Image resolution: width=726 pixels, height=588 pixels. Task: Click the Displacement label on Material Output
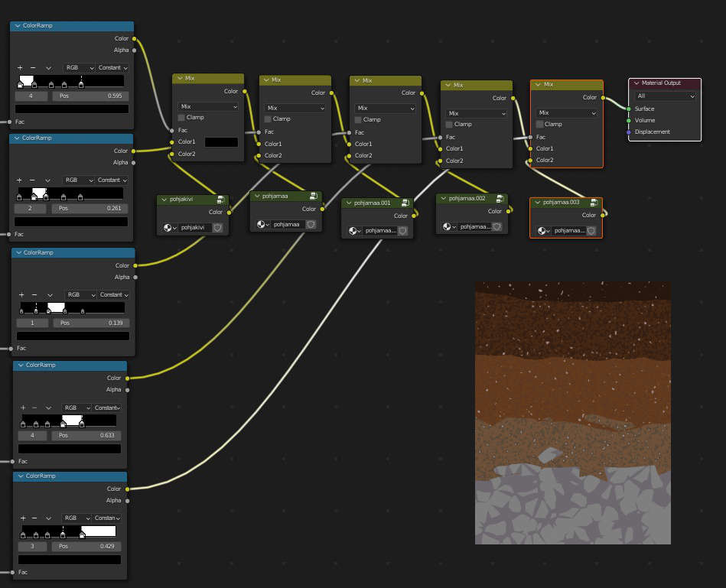pos(653,132)
